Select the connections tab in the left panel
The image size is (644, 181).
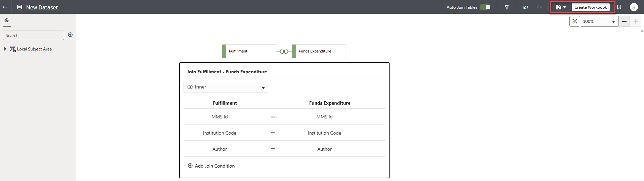[7, 20]
